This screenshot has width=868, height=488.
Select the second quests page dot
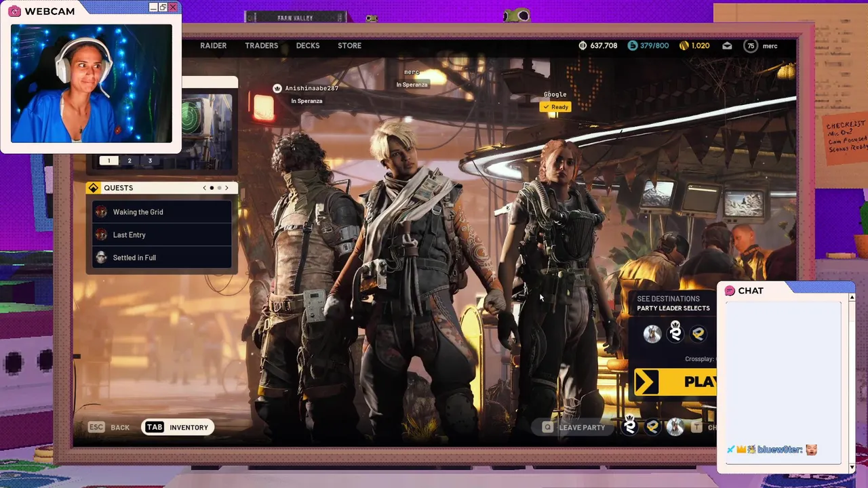[219, 188]
